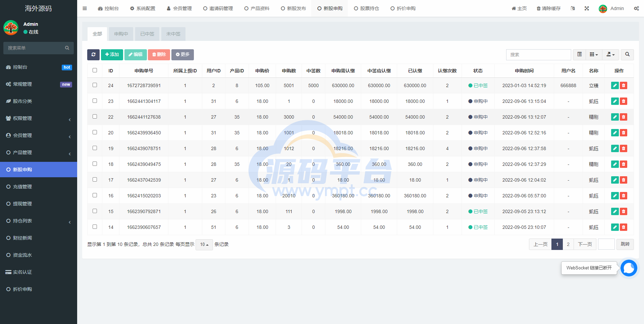Open 新股发布 in top navigation

[293, 8]
